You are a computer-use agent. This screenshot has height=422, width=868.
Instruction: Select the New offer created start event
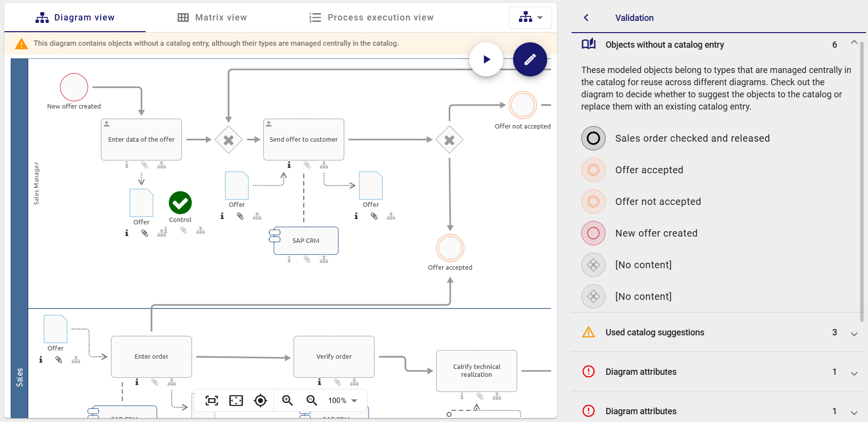point(74,87)
